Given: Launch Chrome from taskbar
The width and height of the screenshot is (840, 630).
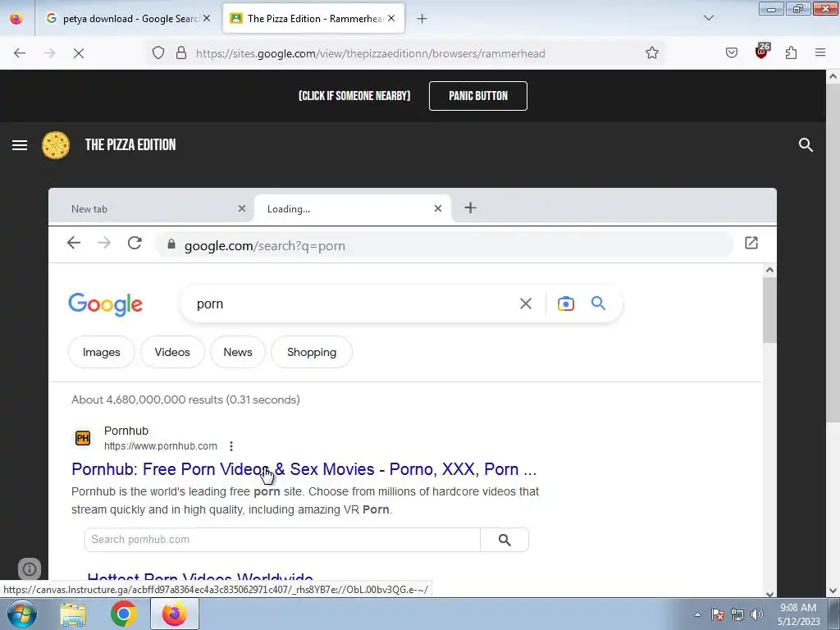Looking at the screenshot, I should (x=123, y=614).
